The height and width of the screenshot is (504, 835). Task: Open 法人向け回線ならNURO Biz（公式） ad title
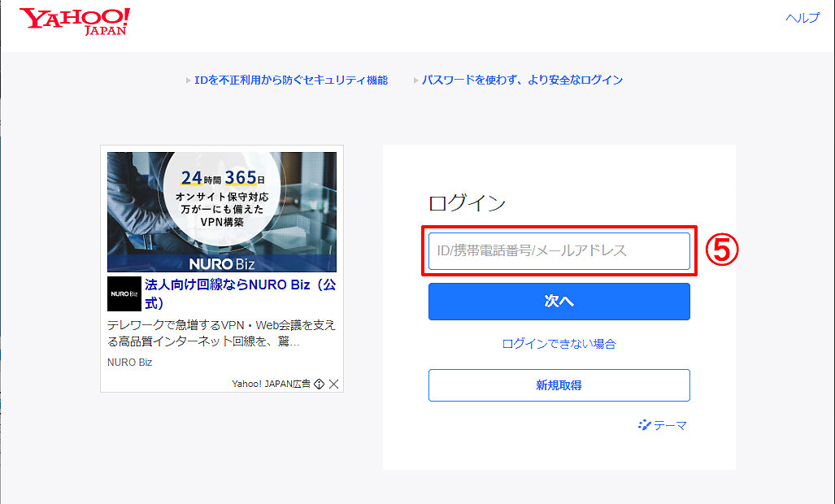[240, 293]
